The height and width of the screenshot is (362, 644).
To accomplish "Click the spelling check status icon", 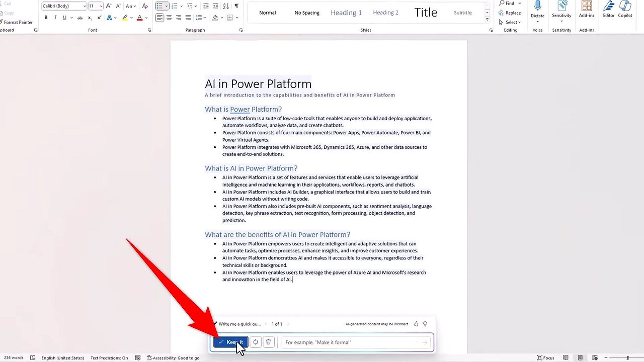I will (x=33, y=358).
